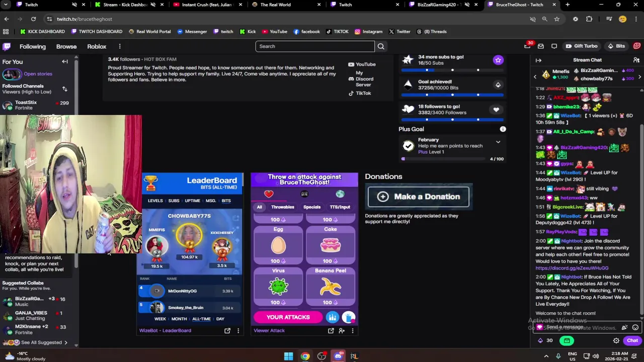Screen dimensions: 644x362
Task: Open the Whispers speech bubble icon
Action: pyautogui.click(x=554, y=46)
